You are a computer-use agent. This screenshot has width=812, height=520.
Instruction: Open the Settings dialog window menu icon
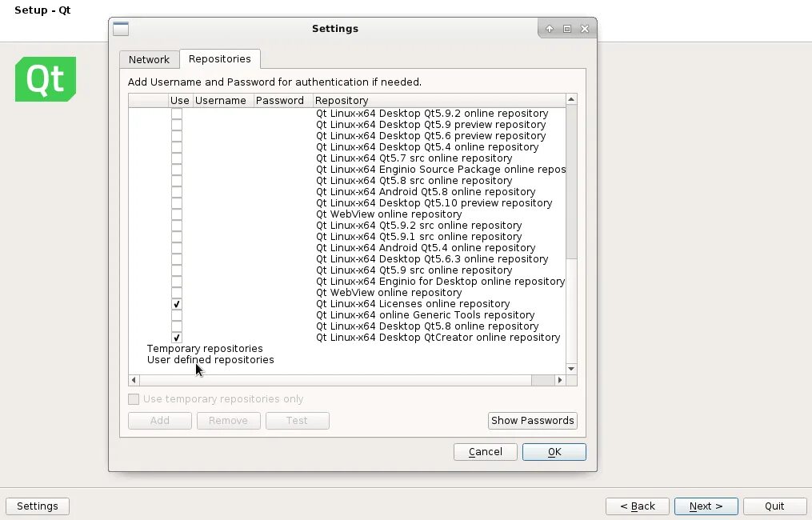[x=121, y=29]
